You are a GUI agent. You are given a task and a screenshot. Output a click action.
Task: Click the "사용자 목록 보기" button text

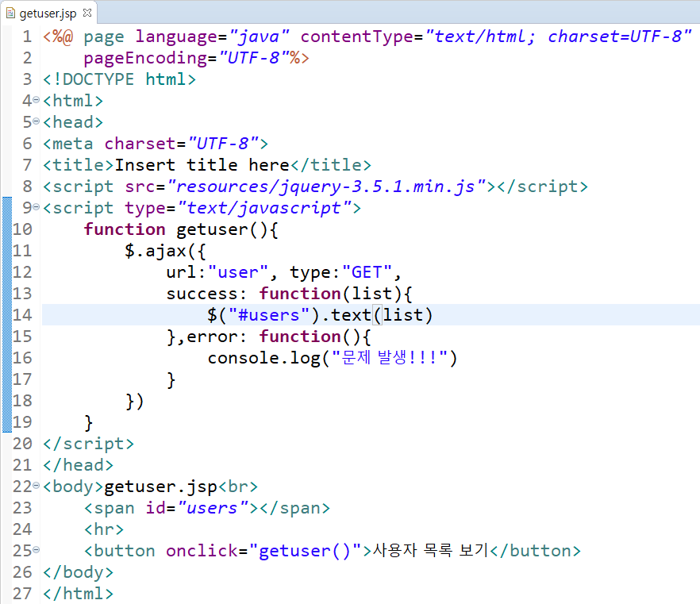431,550
